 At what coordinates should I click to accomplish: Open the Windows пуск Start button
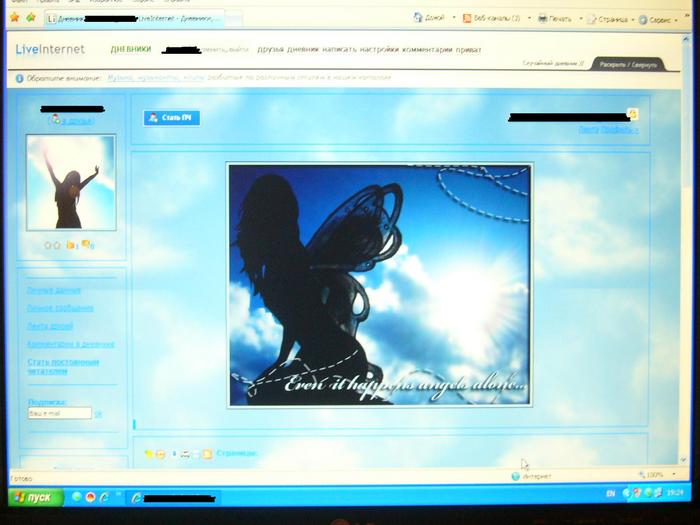click(36, 497)
